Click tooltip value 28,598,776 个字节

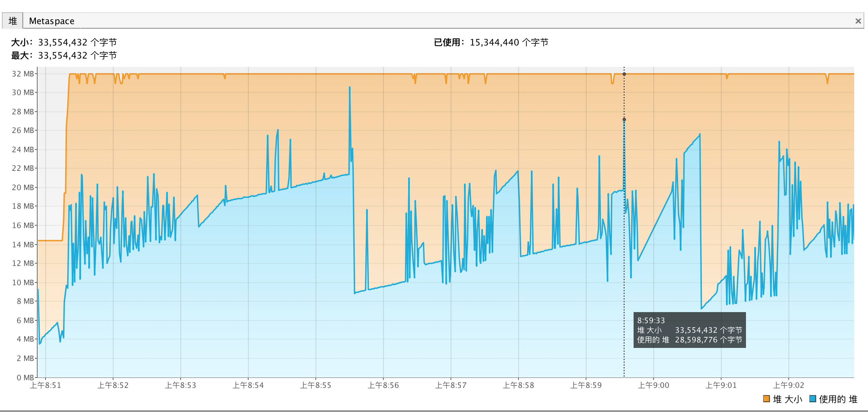(708, 340)
